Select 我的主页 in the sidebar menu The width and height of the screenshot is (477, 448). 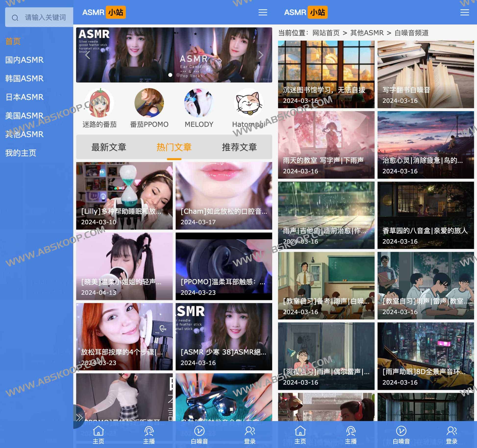pos(21,153)
